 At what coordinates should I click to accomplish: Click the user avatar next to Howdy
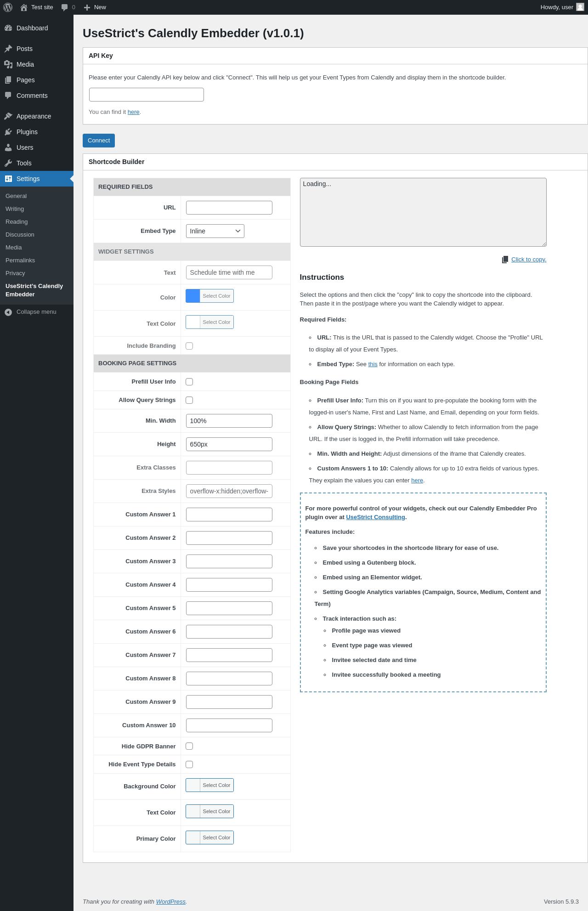tap(580, 7)
